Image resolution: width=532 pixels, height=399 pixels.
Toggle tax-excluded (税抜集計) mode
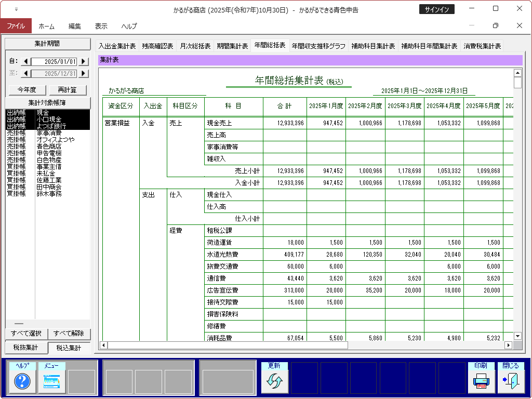click(25, 348)
